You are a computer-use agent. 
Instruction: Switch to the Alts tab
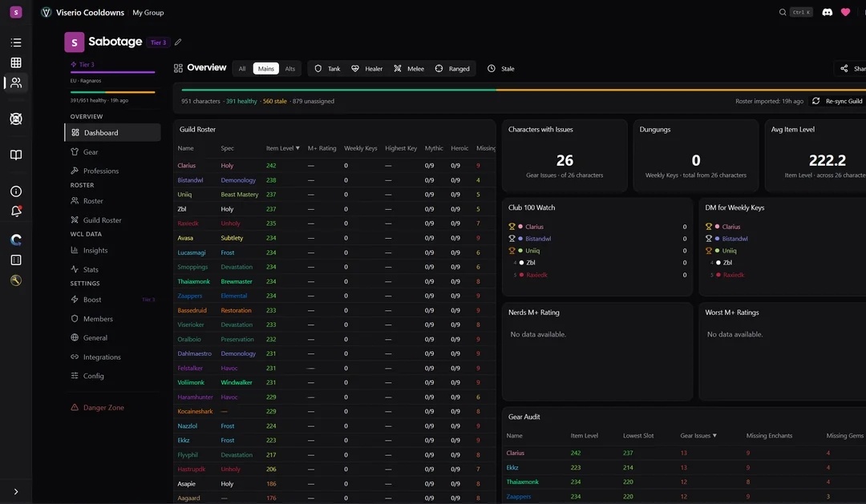pos(289,69)
